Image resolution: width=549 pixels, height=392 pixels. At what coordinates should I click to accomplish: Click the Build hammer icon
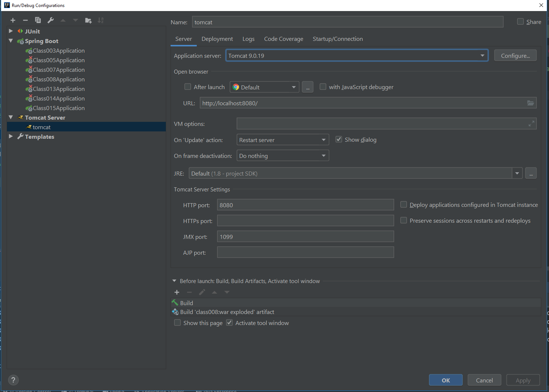click(x=175, y=303)
